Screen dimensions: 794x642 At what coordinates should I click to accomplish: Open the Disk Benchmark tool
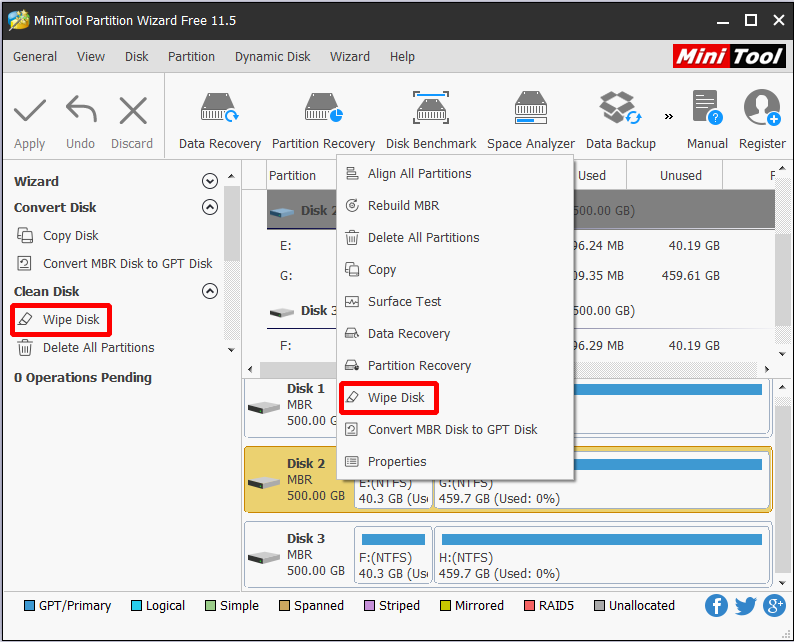click(431, 121)
